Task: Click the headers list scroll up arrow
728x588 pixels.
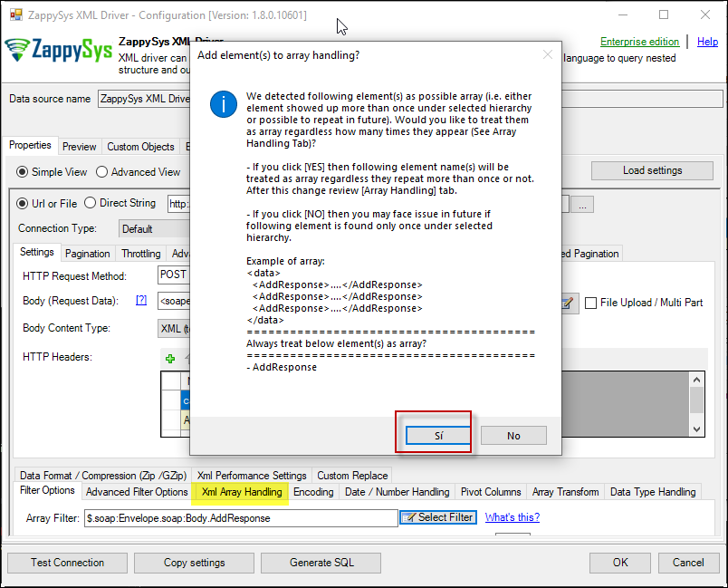Action: pos(696,380)
